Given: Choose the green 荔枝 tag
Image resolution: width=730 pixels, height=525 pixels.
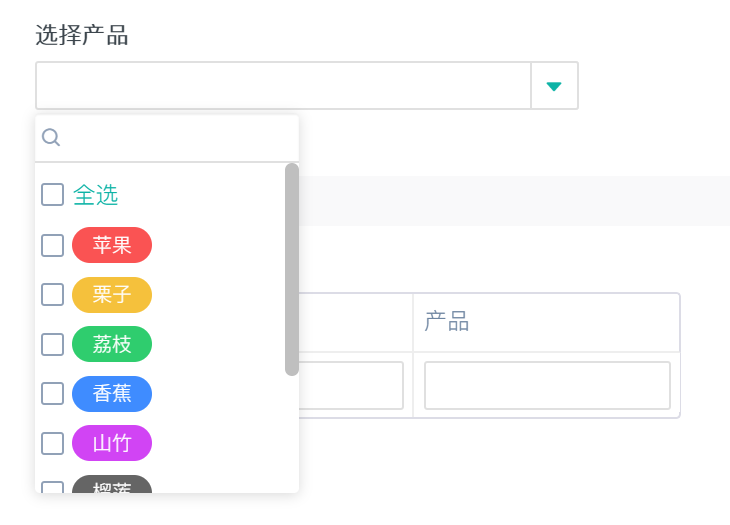Looking at the screenshot, I should coord(112,344).
